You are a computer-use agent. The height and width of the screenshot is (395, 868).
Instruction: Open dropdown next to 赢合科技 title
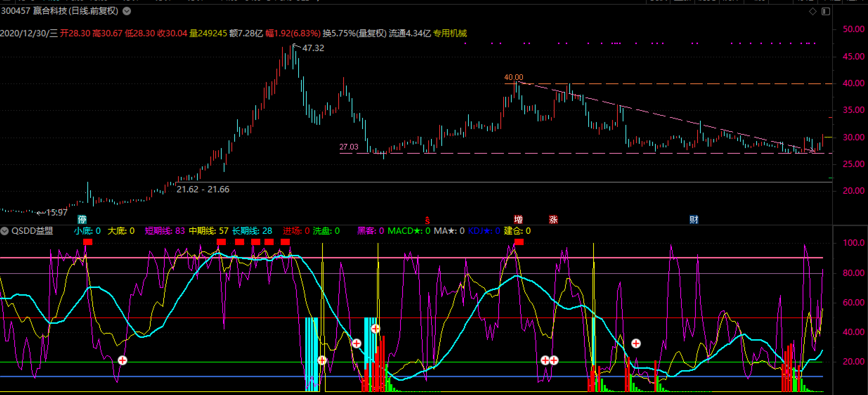pyautogui.click(x=127, y=11)
